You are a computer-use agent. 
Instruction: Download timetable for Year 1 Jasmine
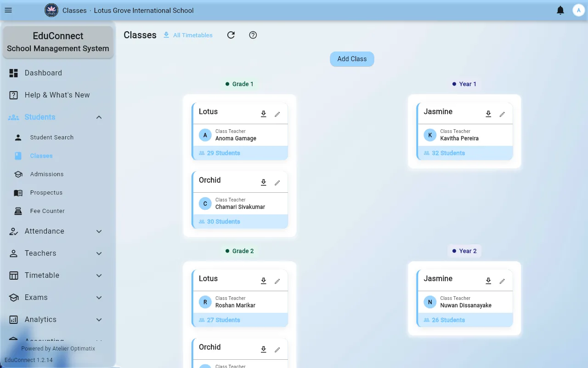tap(489, 114)
